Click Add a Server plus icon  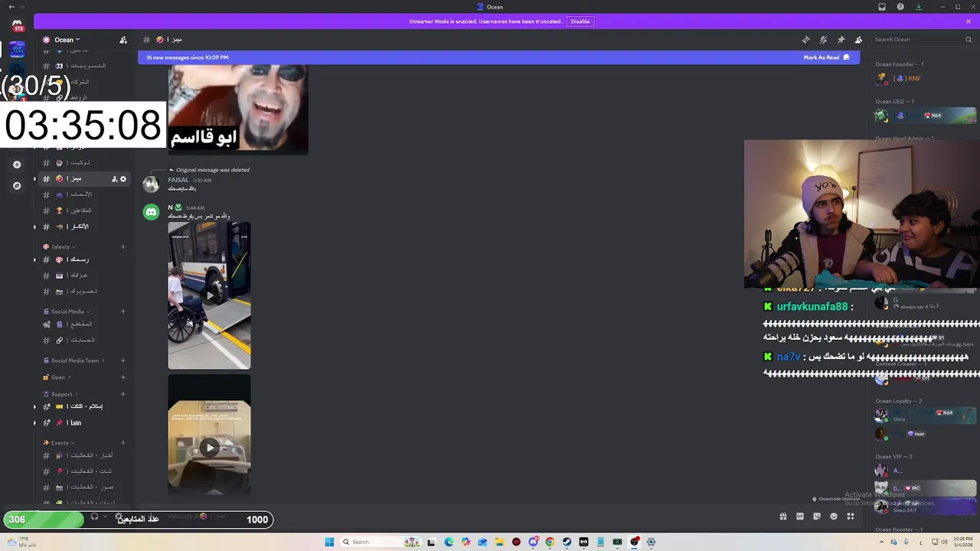pyautogui.click(x=17, y=165)
